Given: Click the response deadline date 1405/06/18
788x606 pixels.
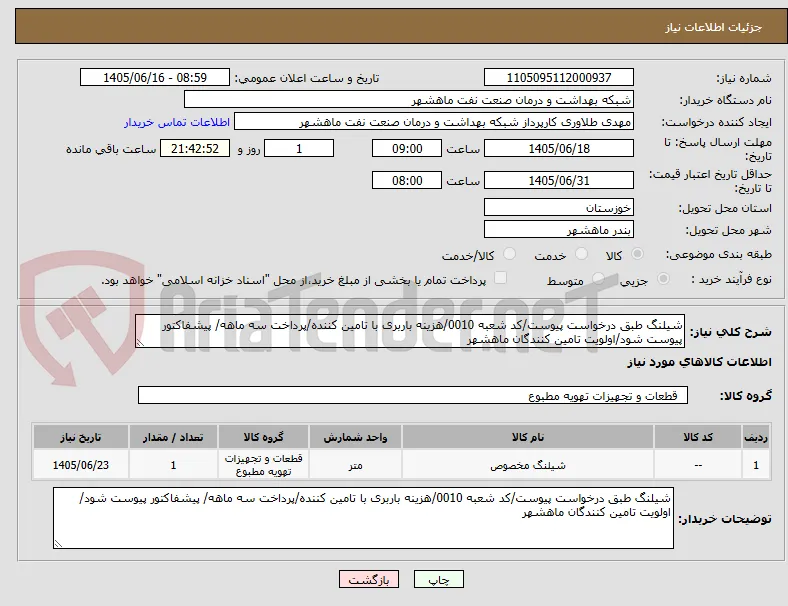Looking at the screenshot, I should tap(558, 148).
